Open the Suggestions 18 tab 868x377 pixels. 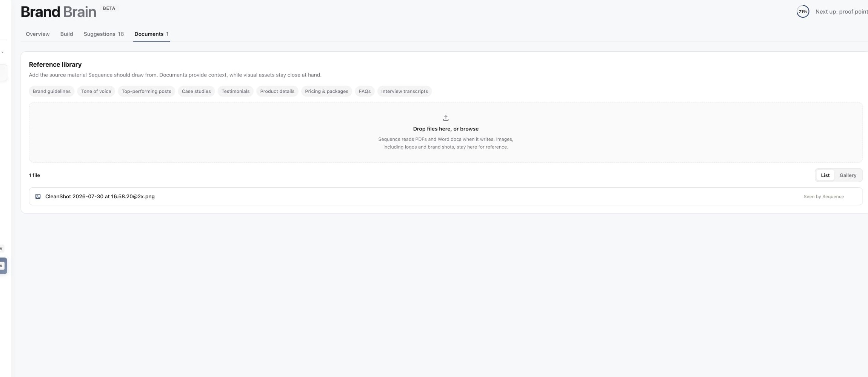point(104,34)
